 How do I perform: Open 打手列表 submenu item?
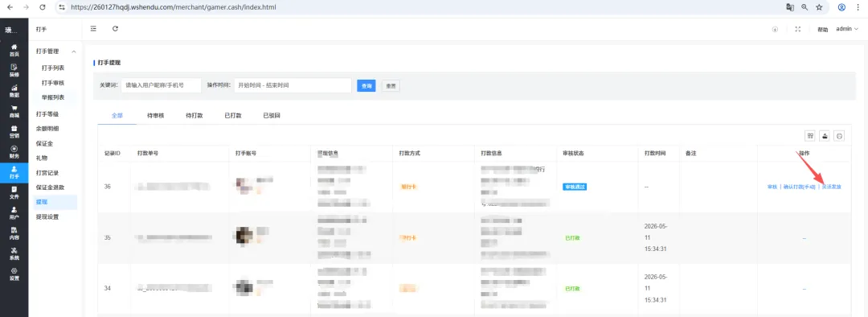[x=53, y=68]
